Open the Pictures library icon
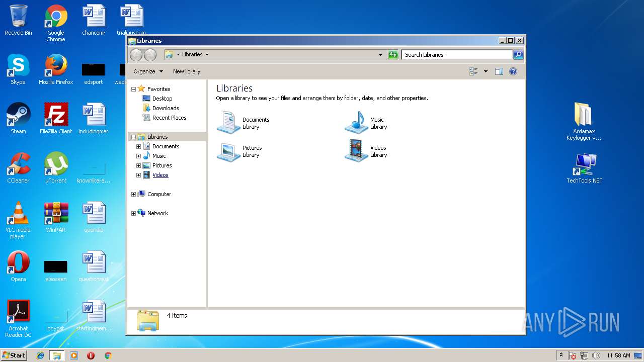644x362 pixels. [228, 151]
